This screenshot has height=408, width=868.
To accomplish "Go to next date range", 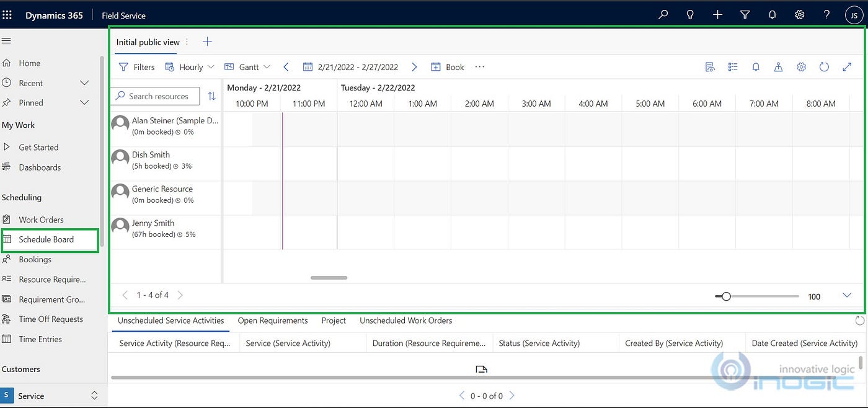I will point(414,67).
